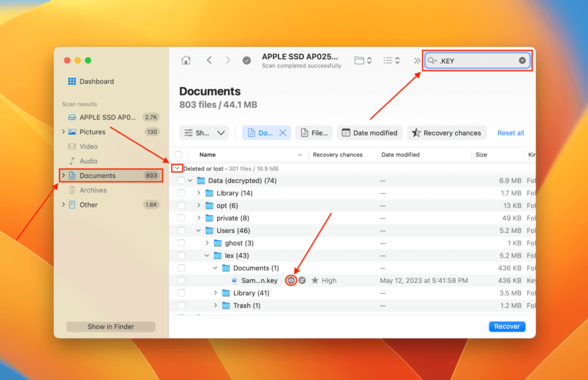Remove the Do... documents filter
588x380 pixels.
pyautogui.click(x=283, y=133)
